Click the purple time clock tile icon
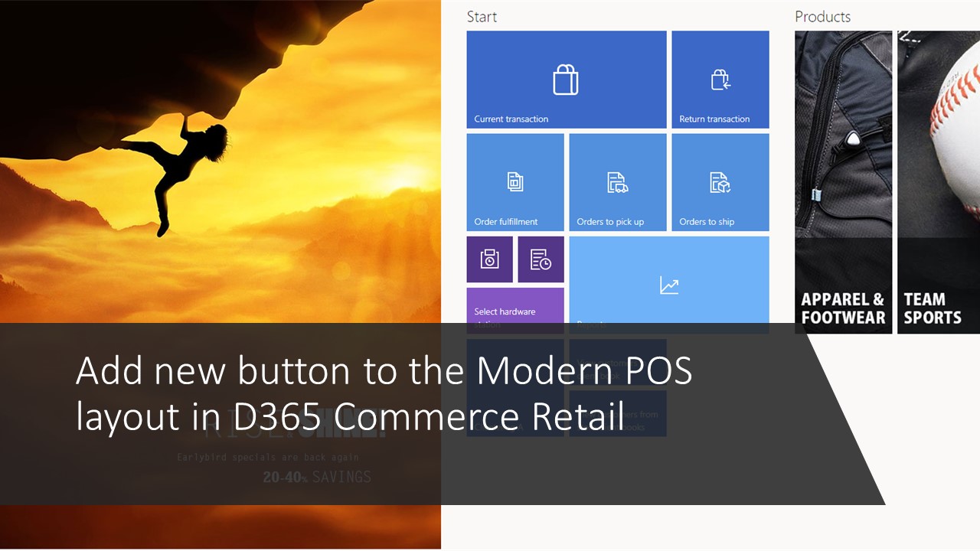The width and height of the screenshot is (980, 551). pos(489,259)
